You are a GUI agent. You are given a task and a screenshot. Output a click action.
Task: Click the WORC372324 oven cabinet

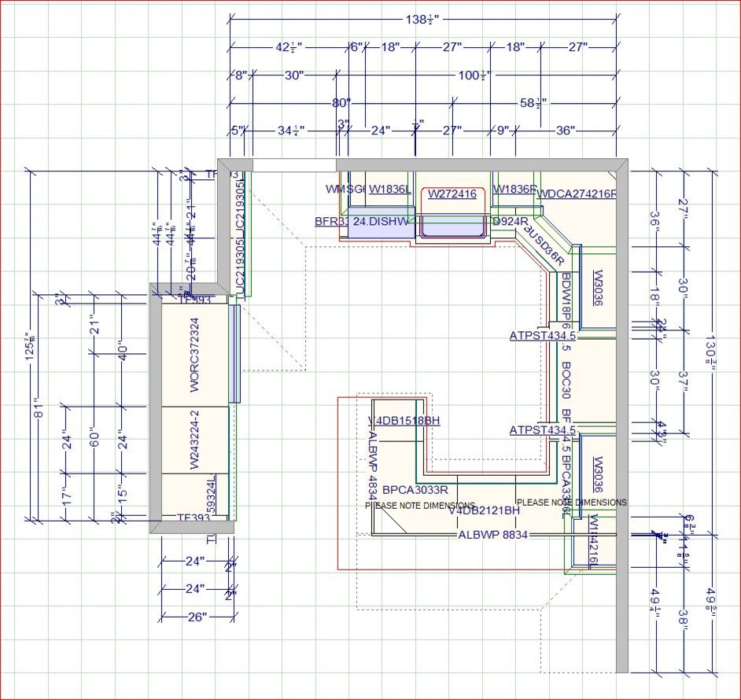click(x=195, y=355)
